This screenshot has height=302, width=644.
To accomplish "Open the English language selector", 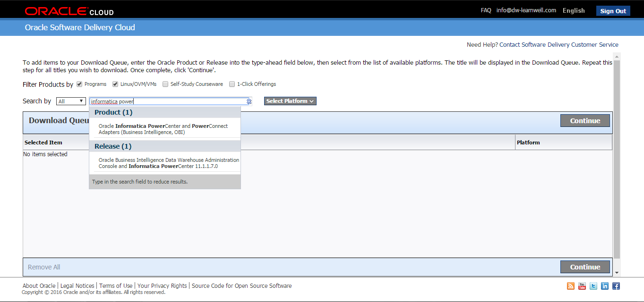I will [574, 10].
